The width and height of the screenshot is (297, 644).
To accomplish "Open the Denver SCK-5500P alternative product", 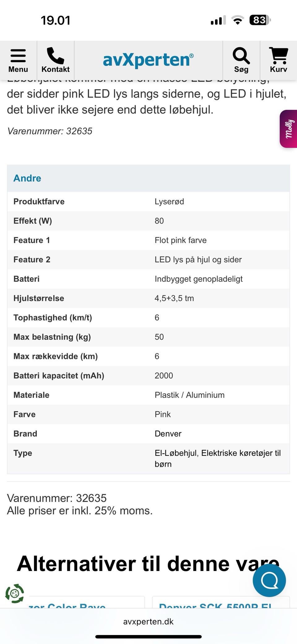I will pyautogui.click(x=221, y=603).
